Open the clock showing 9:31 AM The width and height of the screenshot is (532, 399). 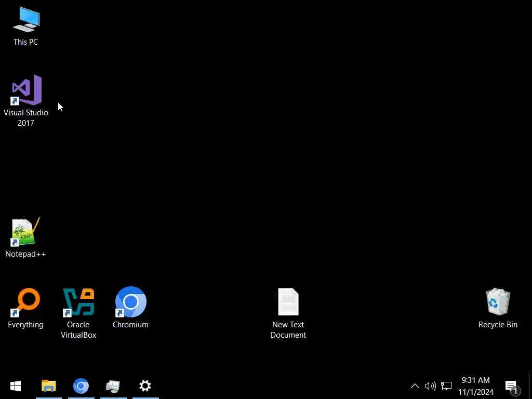coord(476,386)
